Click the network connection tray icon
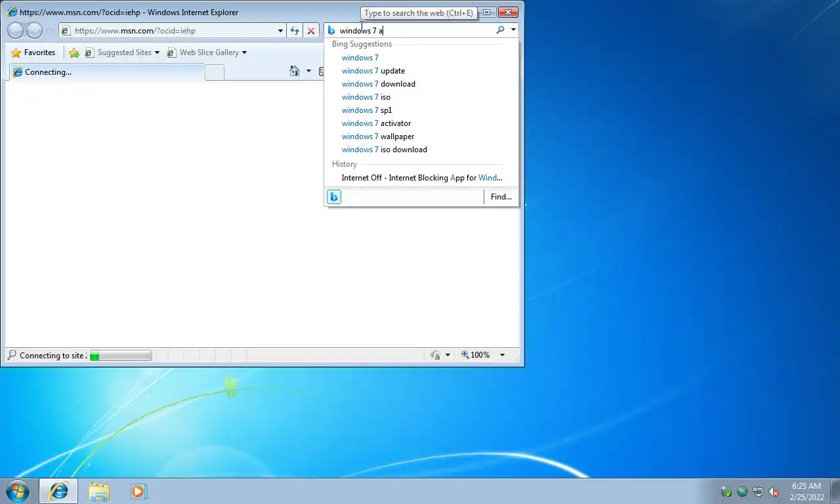 758,492
